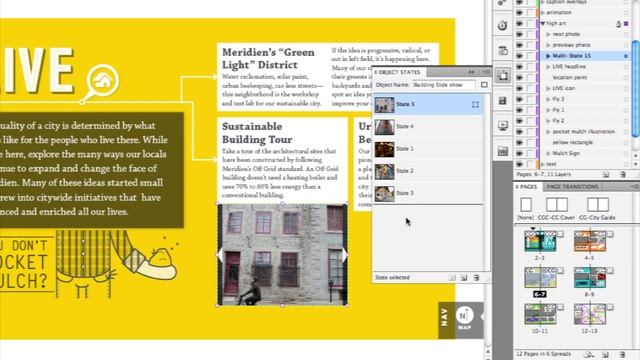Image resolution: width=640 pixels, height=360 pixels.
Task: Open the Object States panel icon in dock
Action: [x=502, y=76]
